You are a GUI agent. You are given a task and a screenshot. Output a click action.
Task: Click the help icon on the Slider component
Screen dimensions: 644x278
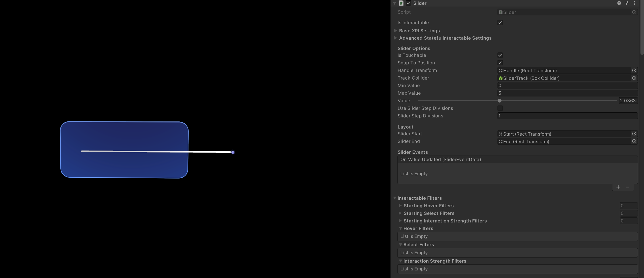click(x=619, y=3)
